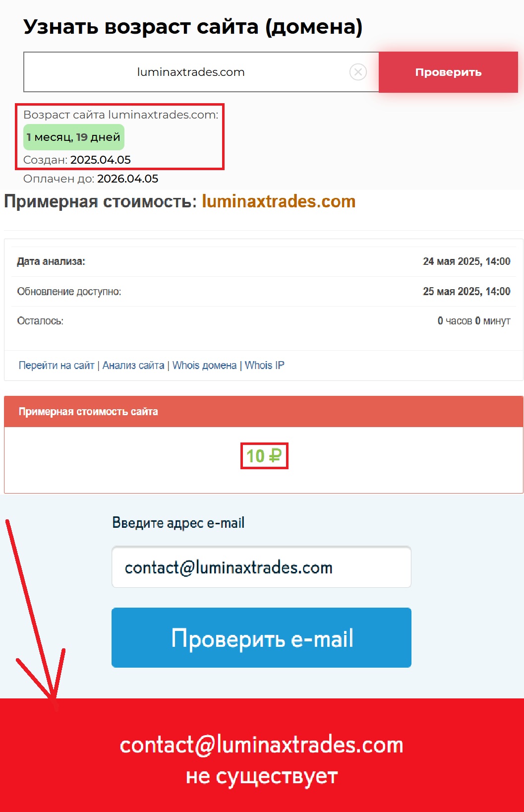The height and width of the screenshot is (812, 524).
Task: Focus the contact@luminaxtrades.com e-mail field
Action: tap(261, 567)
